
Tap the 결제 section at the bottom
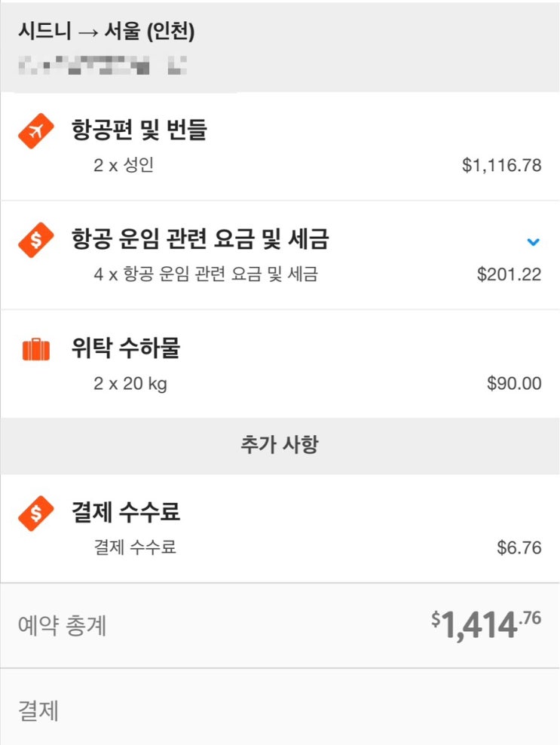click(38, 710)
